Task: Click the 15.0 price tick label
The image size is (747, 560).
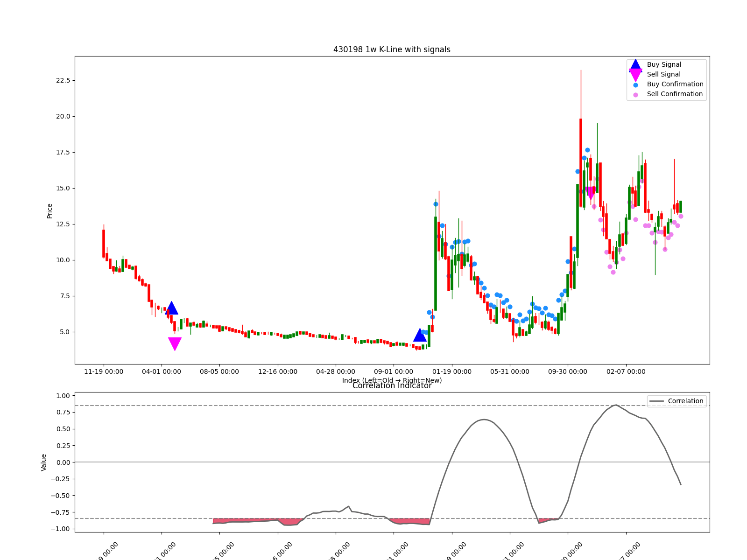Action: click(x=63, y=189)
